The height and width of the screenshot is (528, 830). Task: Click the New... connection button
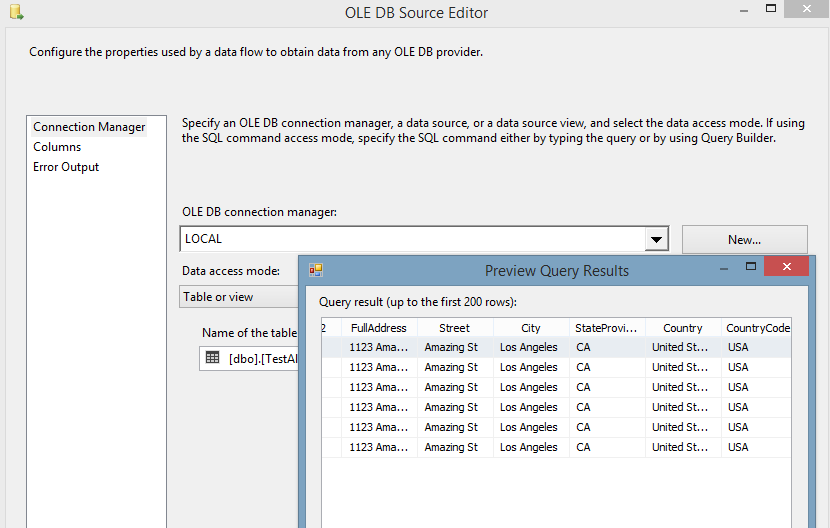[744, 239]
